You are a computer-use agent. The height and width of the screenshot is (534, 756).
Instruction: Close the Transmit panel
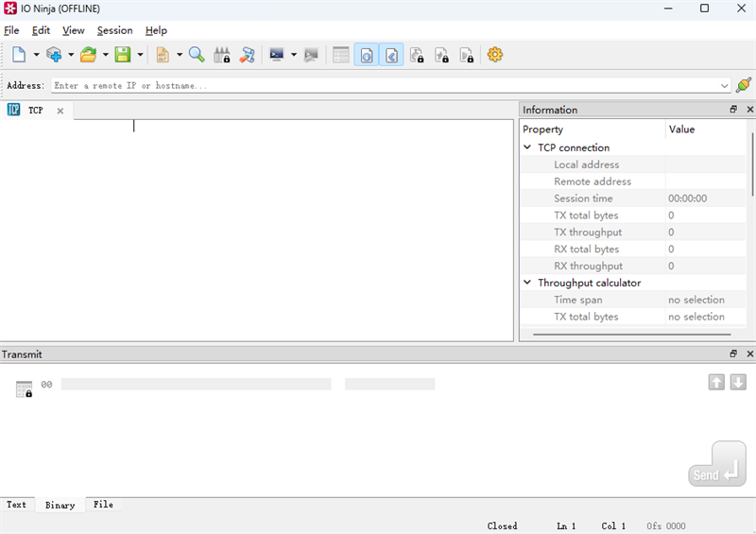[x=749, y=354]
